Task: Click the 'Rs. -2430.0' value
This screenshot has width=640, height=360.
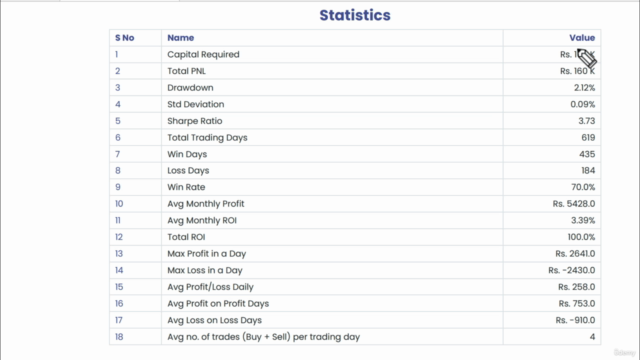Action: click(x=571, y=270)
